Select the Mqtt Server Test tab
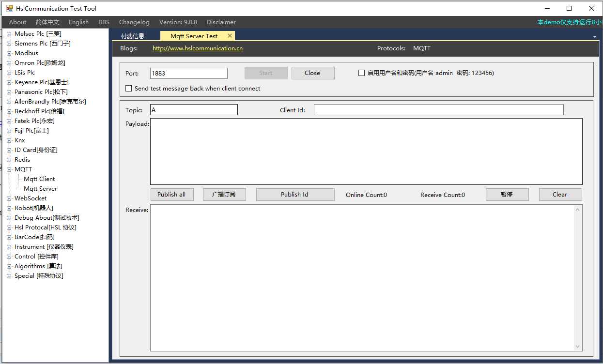This screenshot has height=364, width=603. (x=194, y=36)
